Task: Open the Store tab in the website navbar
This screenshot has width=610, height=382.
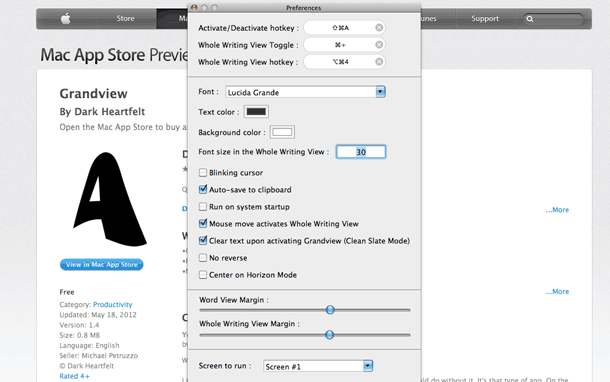Action: (125, 18)
